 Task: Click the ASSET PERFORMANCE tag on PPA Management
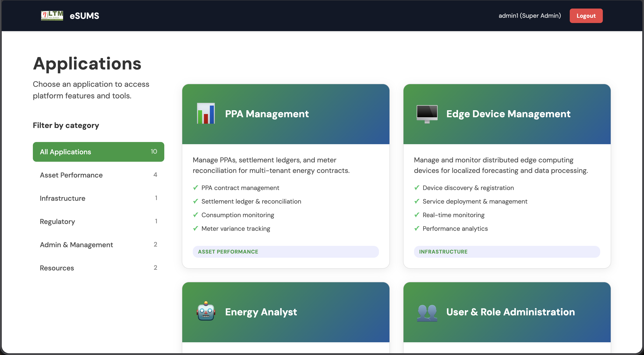click(x=228, y=252)
